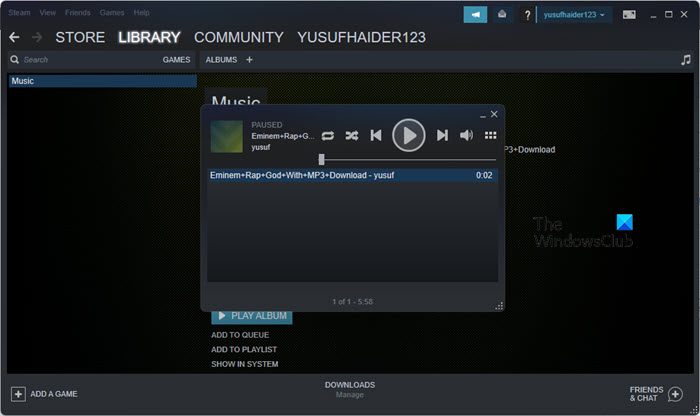
Task: Click ADD TO QUEUE
Action: (240, 335)
